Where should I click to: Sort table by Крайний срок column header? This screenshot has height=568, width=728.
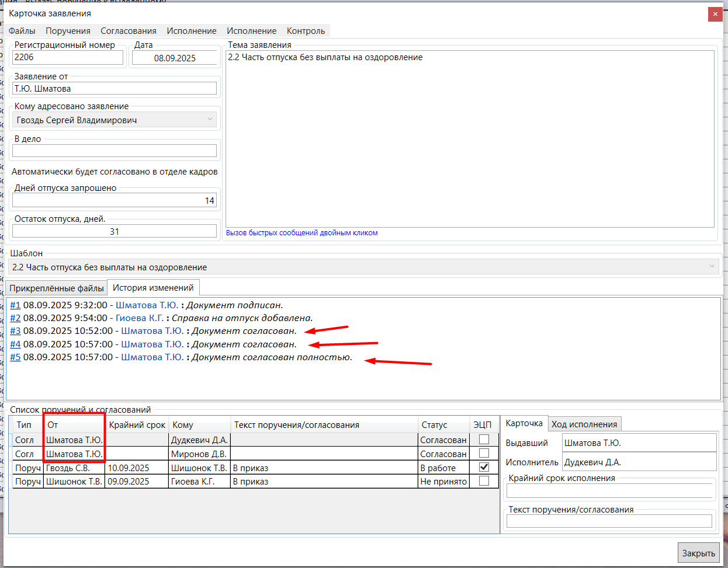[137, 425]
